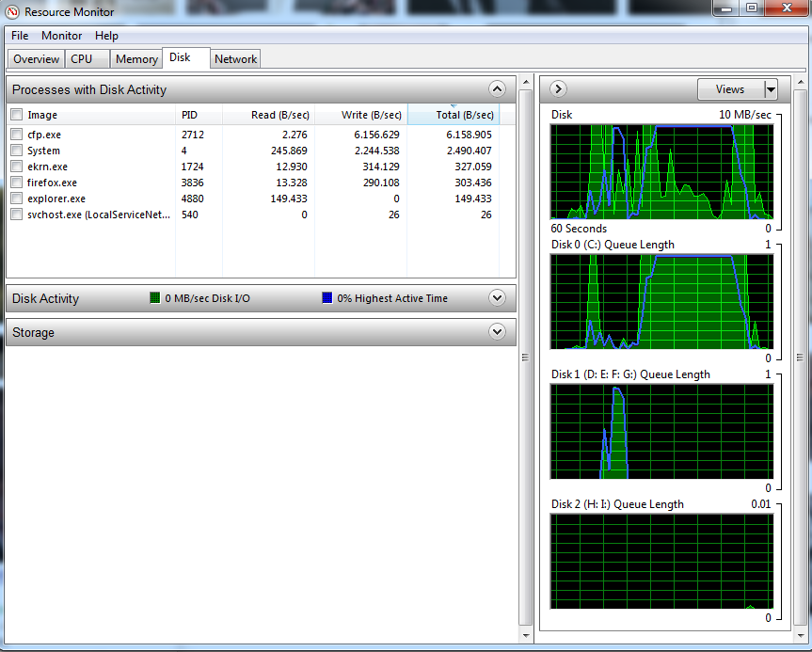Select the cfp.exe process name
Screen dimensions: 812x652
point(44,135)
